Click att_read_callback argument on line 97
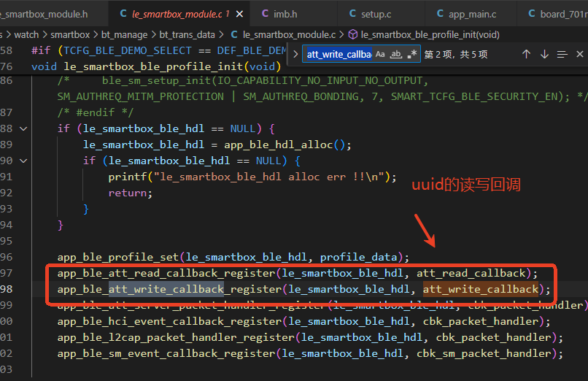The height and width of the screenshot is (381, 588). coord(471,273)
